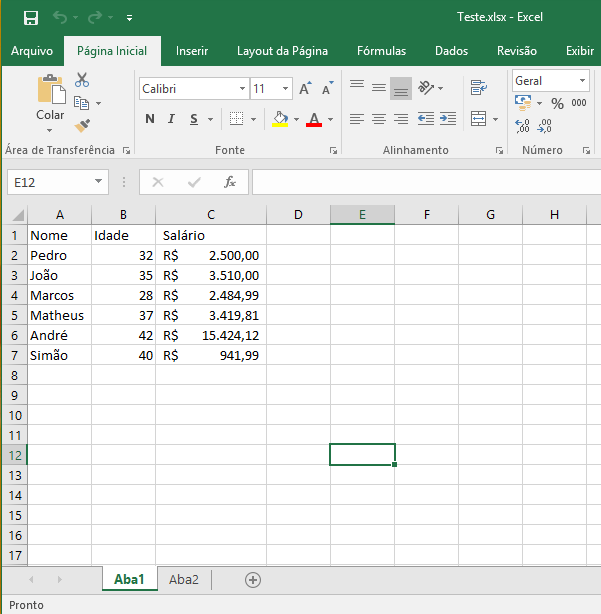Viewport: 601px width, 614px height.
Task: Apply percent style icon
Action: 557,103
